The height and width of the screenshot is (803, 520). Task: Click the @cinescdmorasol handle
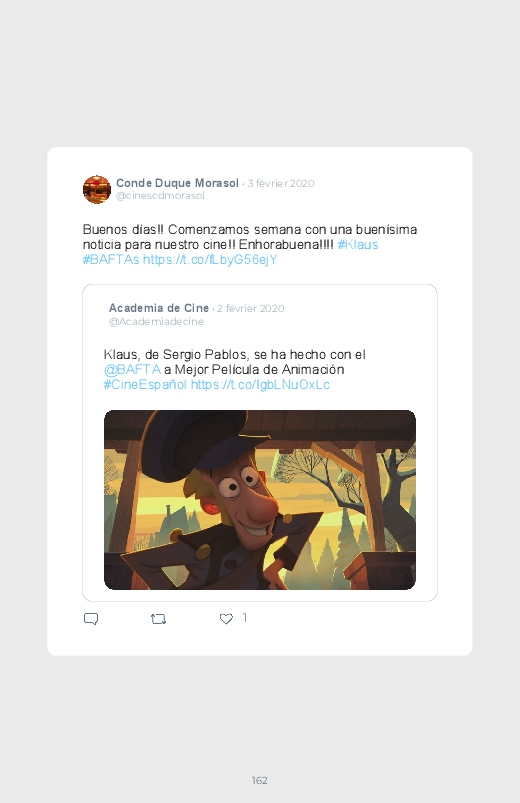pyautogui.click(x=160, y=196)
